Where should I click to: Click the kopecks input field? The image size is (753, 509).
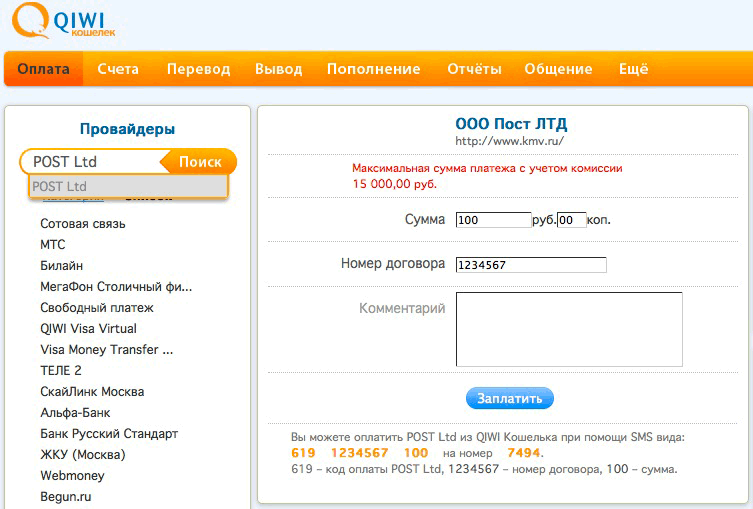click(571, 220)
